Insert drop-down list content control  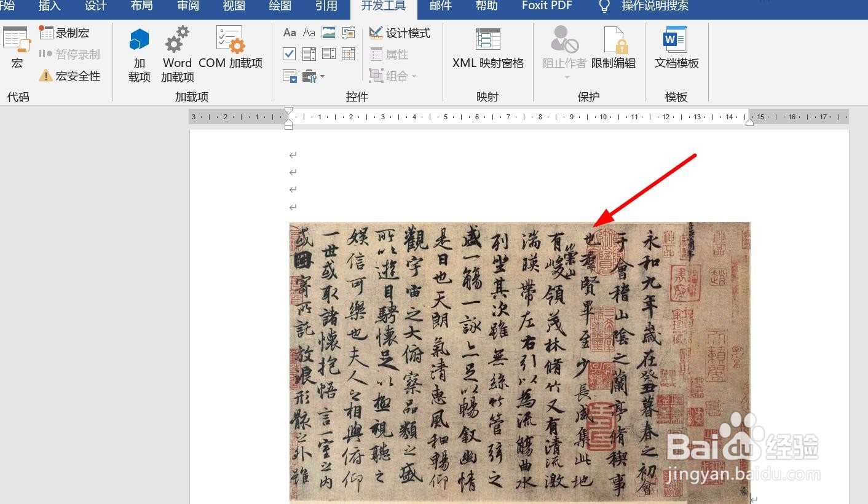coord(329,54)
